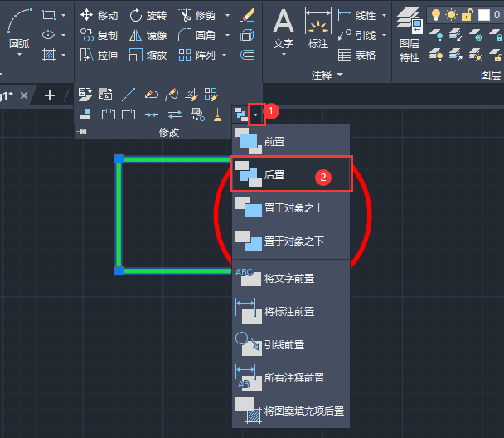The height and width of the screenshot is (438, 504).
Task: Select the Move (移动) tool
Action: click(x=99, y=15)
